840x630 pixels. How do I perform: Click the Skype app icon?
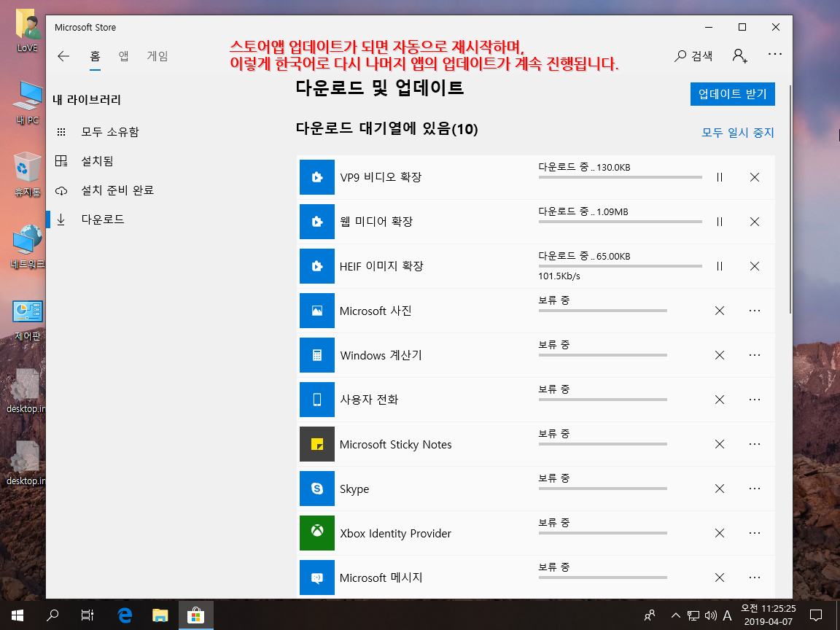317,488
